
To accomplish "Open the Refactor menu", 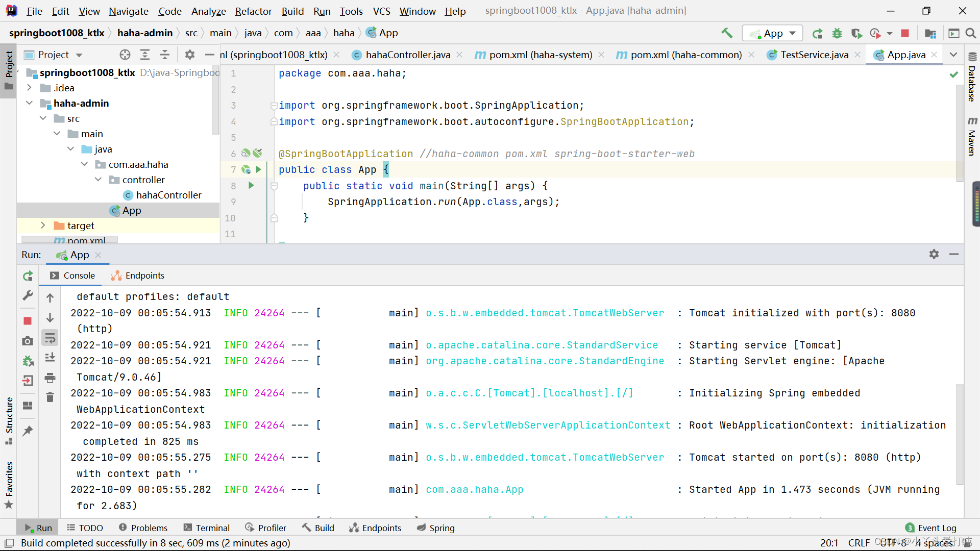I will tap(253, 11).
